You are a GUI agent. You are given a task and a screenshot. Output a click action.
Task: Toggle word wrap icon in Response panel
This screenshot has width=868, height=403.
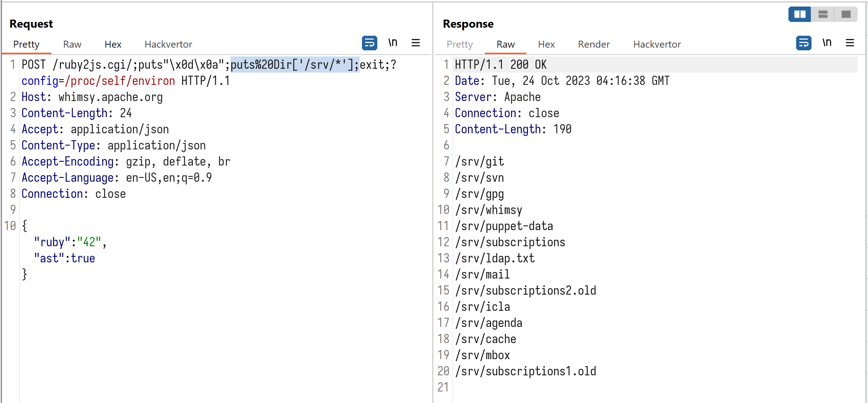pyautogui.click(x=803, y=43)
